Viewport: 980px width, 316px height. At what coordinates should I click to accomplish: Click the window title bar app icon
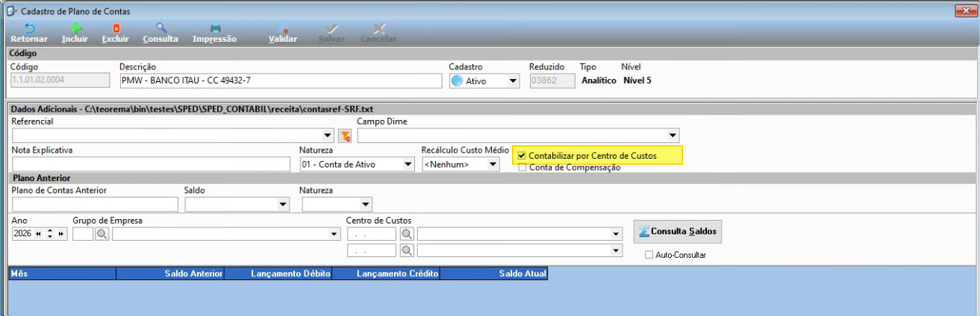(x=10, y=11)
